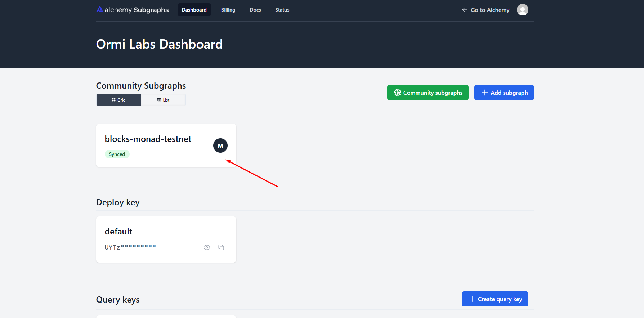Open the user profile avatar
The height and width of the screenshot is (318, 644).
522,10
